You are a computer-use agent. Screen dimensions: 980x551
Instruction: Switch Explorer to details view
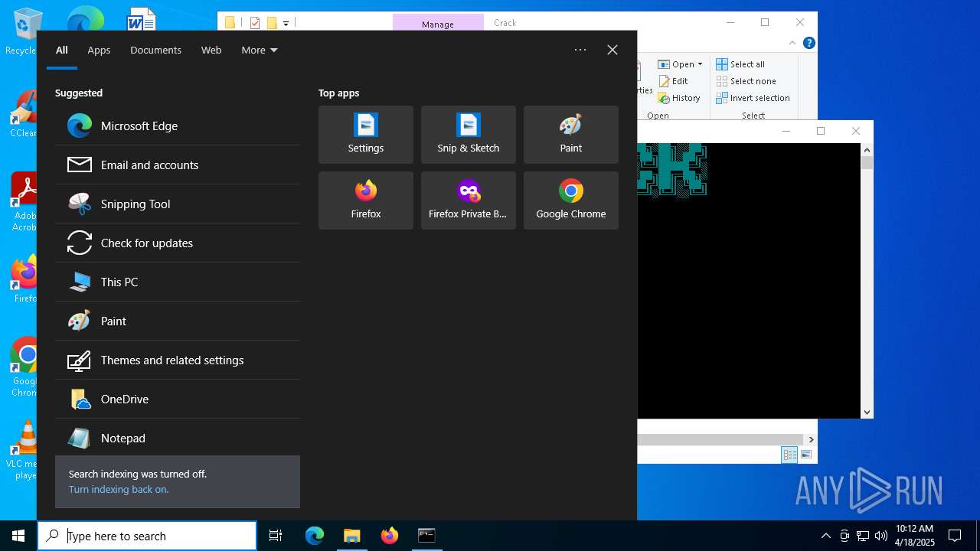point(789,455)
